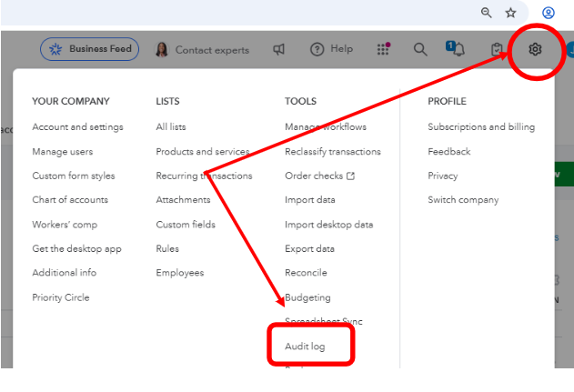Open the apps grid icon
Image resolution: width=574 pixels, height=392 pixels.
click(x=383, y=49)
